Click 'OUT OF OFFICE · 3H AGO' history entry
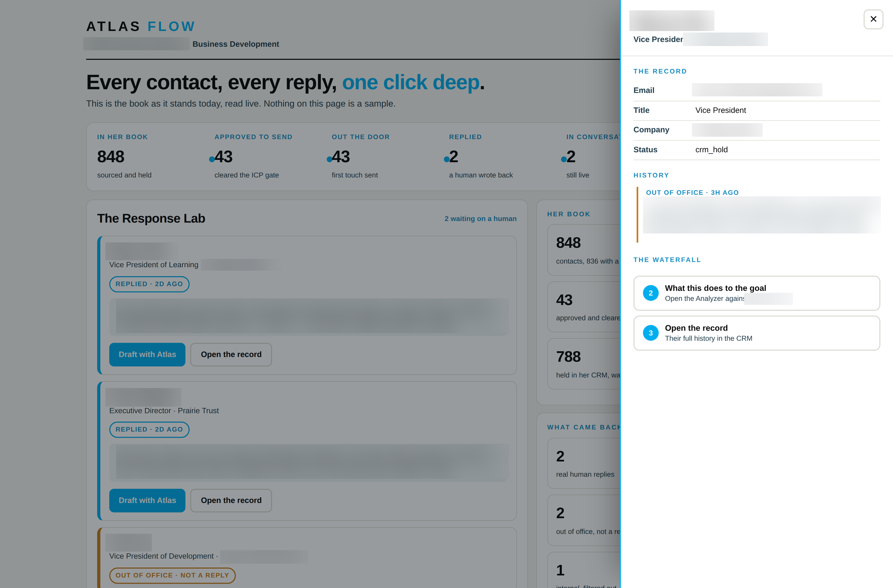Image resolution: width=893 pixels, height=588 pixels. [692, 192]
